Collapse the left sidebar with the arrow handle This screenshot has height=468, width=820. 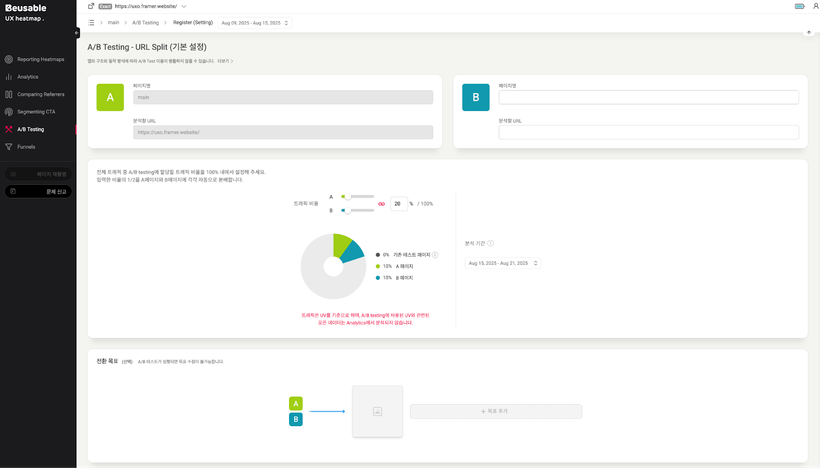[x=76, y=32]
